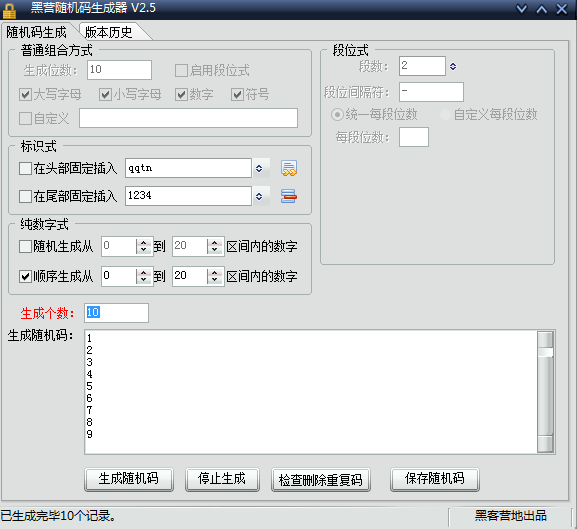
Task: Click the 生成随机码 button
Action: pos(129,479)
